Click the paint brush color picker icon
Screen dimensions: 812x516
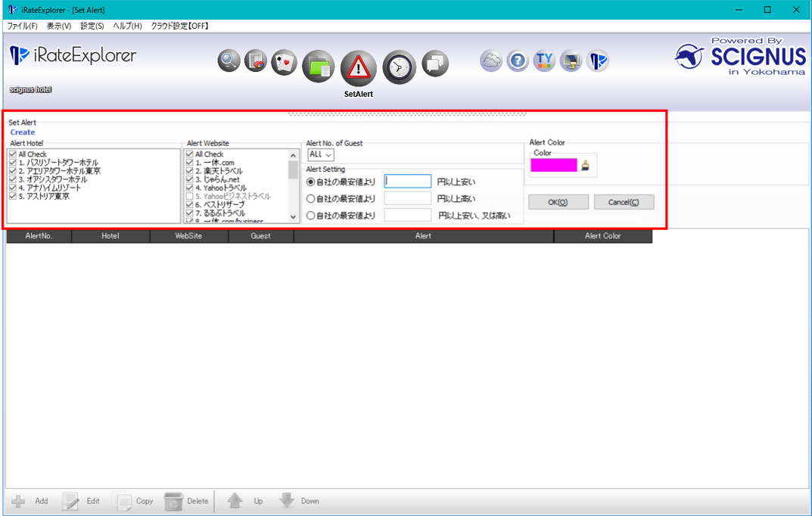[x=585, y=166]
